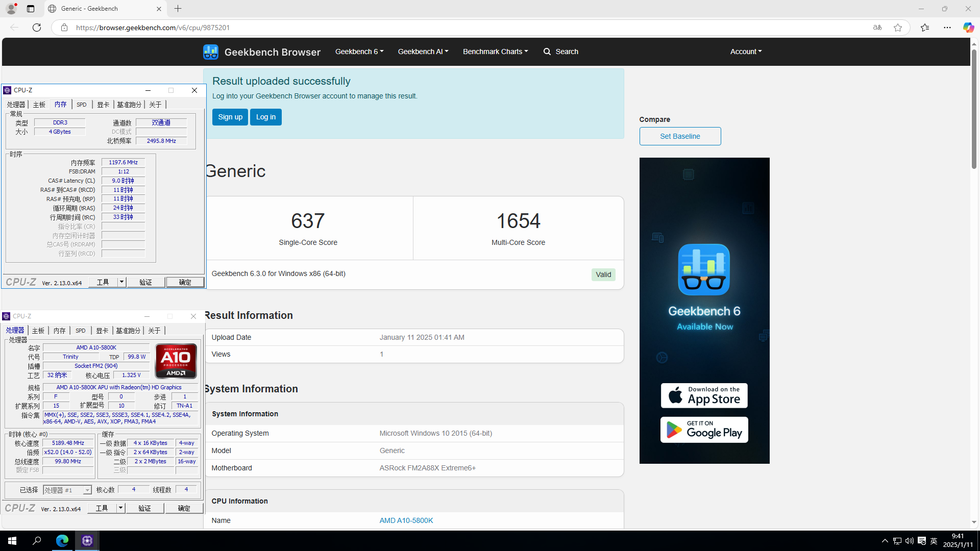The width and height of the screenshot is (980, 551).
Task: Open notification center icon
Action: (922, 541)
